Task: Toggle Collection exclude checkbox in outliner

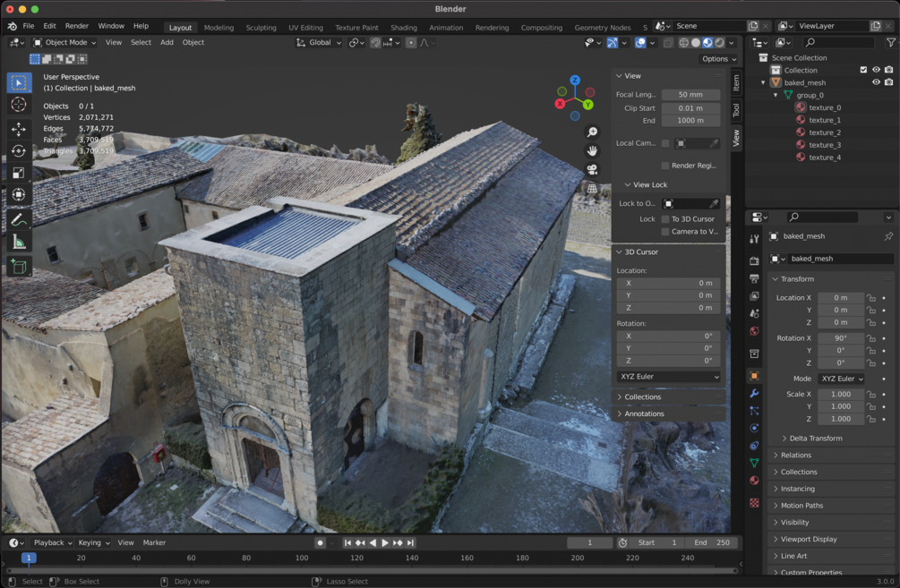Action: (x=863, y=70)
